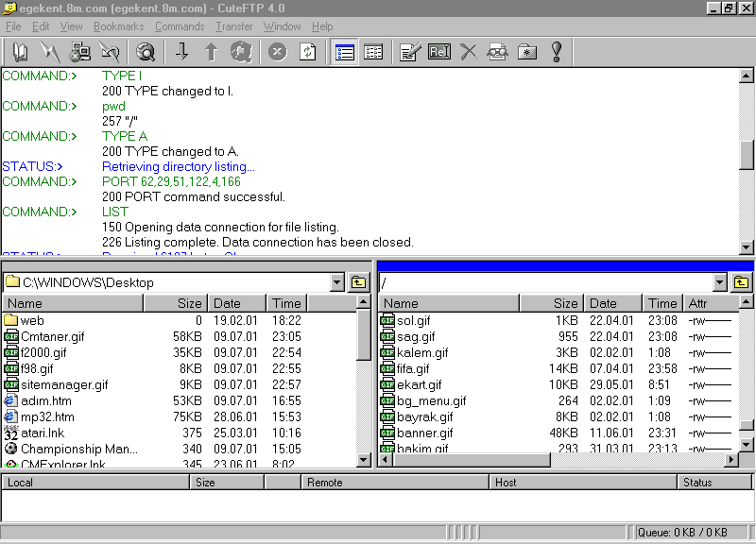This screenshot has height=544, width=756.
Task: Switch to short list view mode
Action: click(x=373, y=52)
